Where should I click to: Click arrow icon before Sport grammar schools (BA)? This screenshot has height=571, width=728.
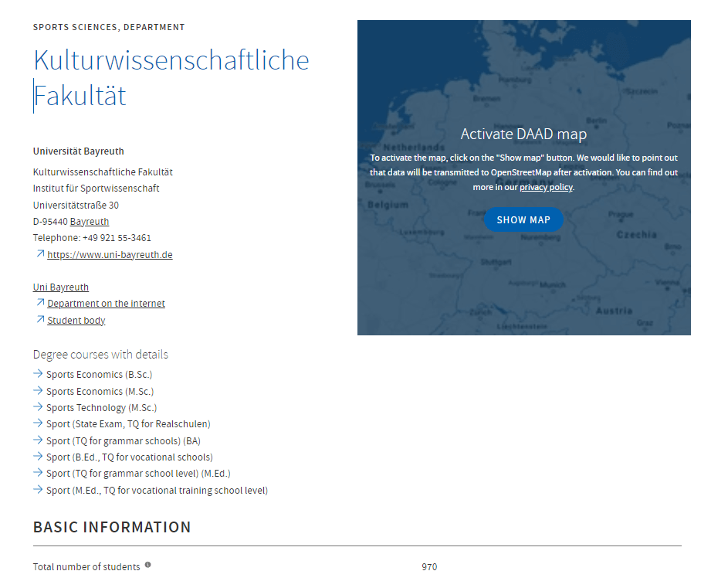click(x=38, y=440)
